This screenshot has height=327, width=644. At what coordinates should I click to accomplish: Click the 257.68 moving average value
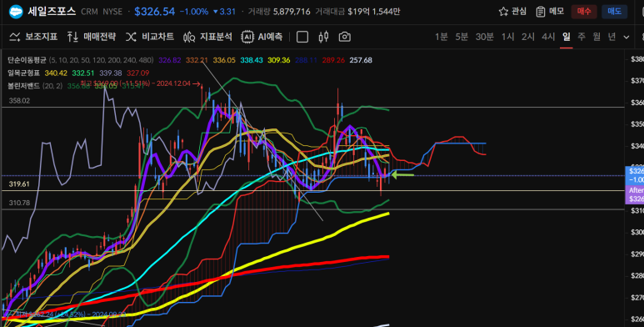(x=361, y=60)
